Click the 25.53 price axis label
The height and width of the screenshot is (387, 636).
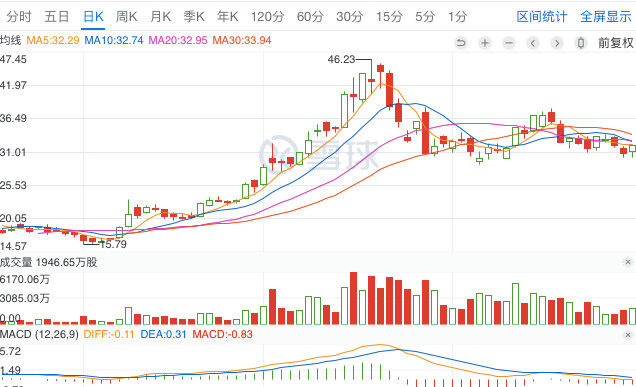coord(13,185)
